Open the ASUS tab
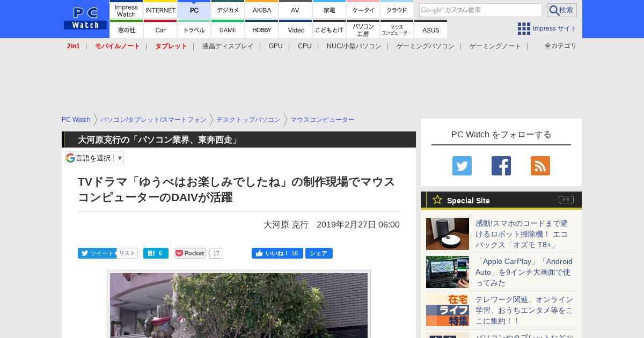The width and height of the screenshot is (644, 338). (430, 30)
